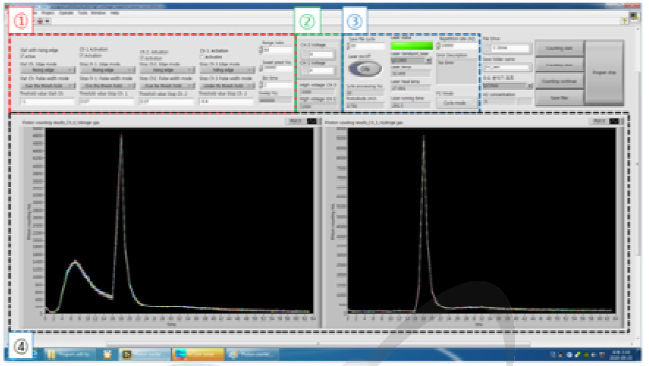The image size is (649, 366).
Task: Expand Stop Ch 1 Pulse width mode dropdown
Action: point(108,86)
